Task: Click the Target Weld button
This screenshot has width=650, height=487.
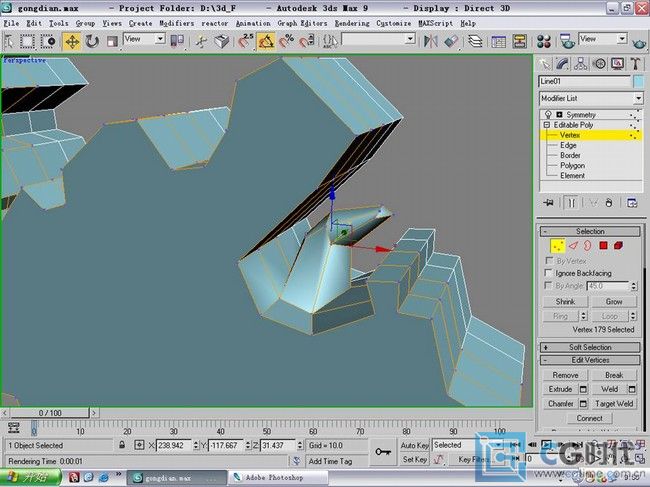Action: [613, 404]
